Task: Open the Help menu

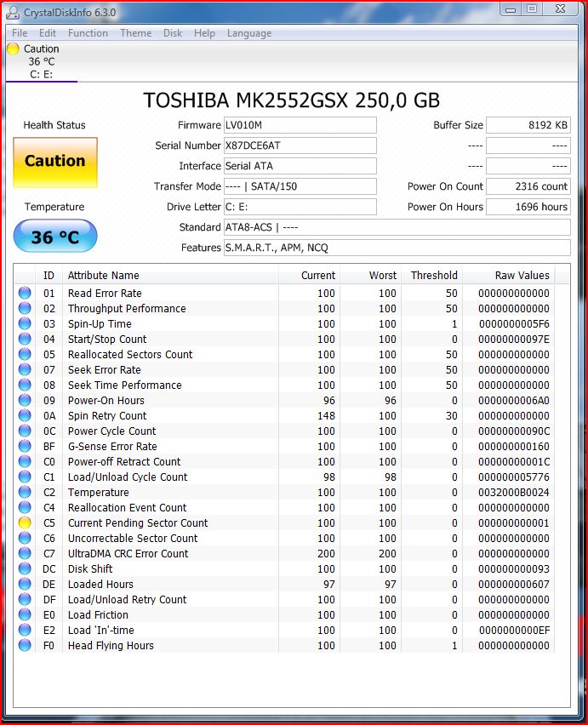Action: tap(204, 33)
